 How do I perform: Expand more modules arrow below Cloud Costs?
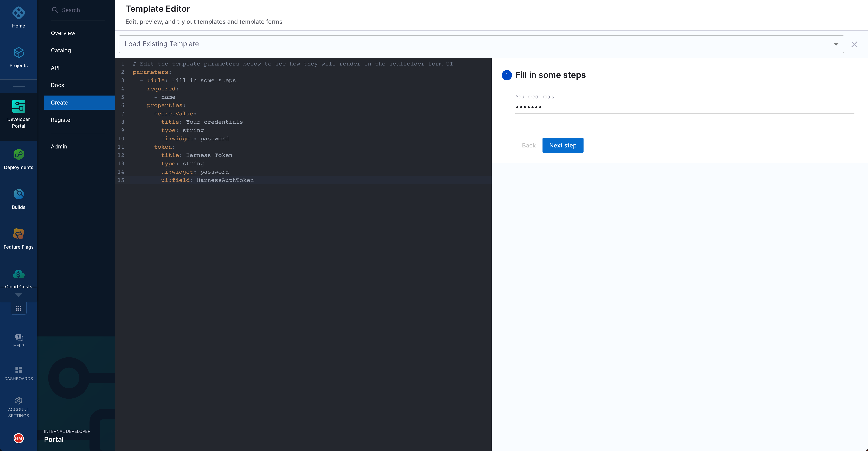[18, 295]
